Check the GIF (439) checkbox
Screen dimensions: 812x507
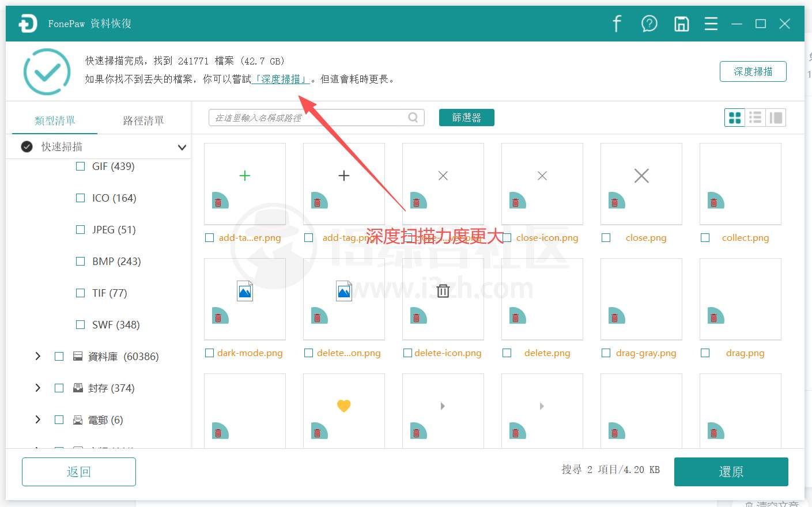pyautogui.click(x=80, y=166)
